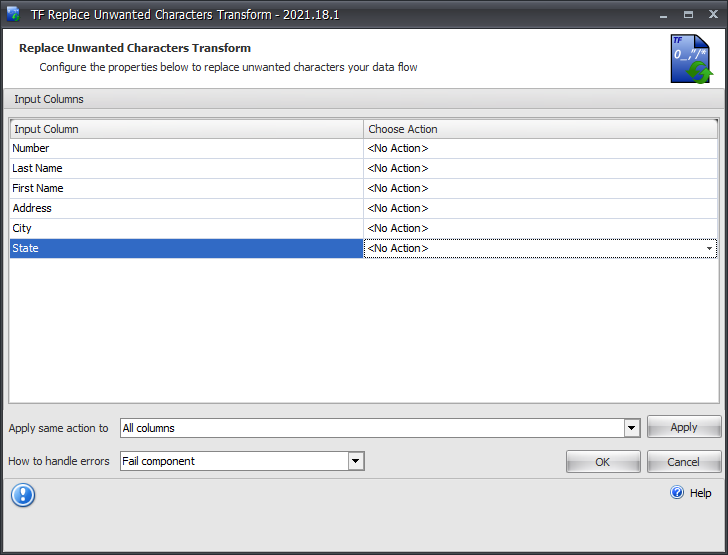Click the Address row No Action cell
The height and width of the screenshot is (555, 728).
point(540,208)
